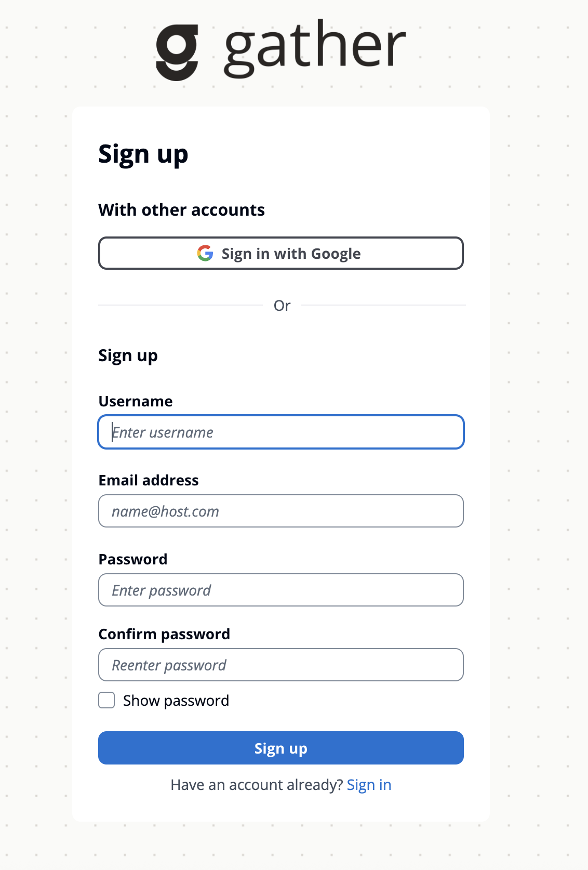Click the gather logo icon
588x870 pixels.
click(177, 52)
